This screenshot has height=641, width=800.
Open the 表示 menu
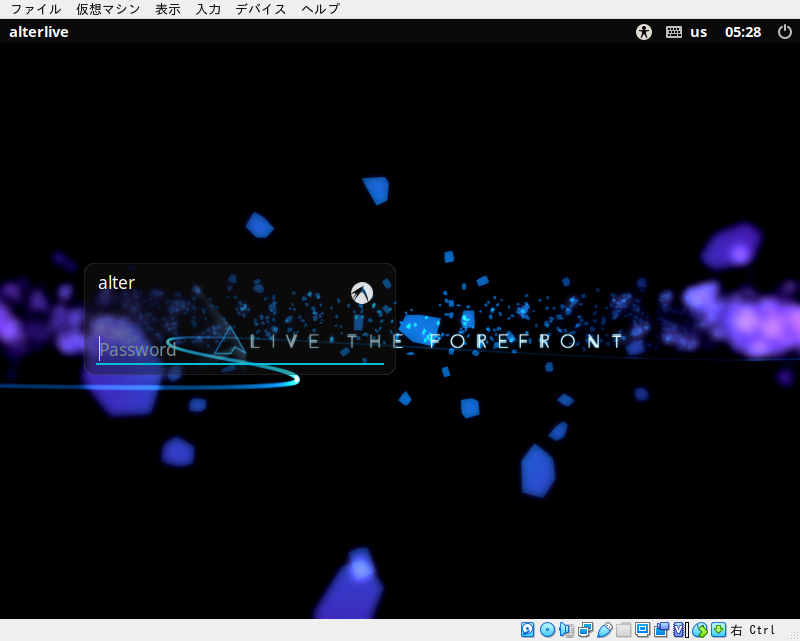coord(167,9)
